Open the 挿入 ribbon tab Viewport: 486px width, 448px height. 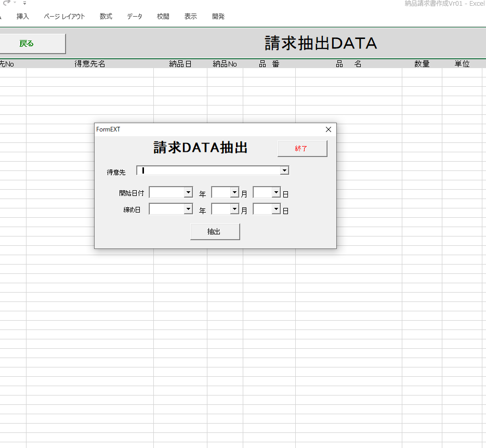[23, 17]
